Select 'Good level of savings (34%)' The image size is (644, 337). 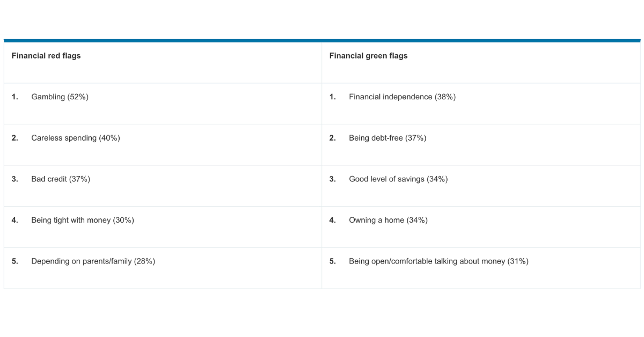pos(398,179)
